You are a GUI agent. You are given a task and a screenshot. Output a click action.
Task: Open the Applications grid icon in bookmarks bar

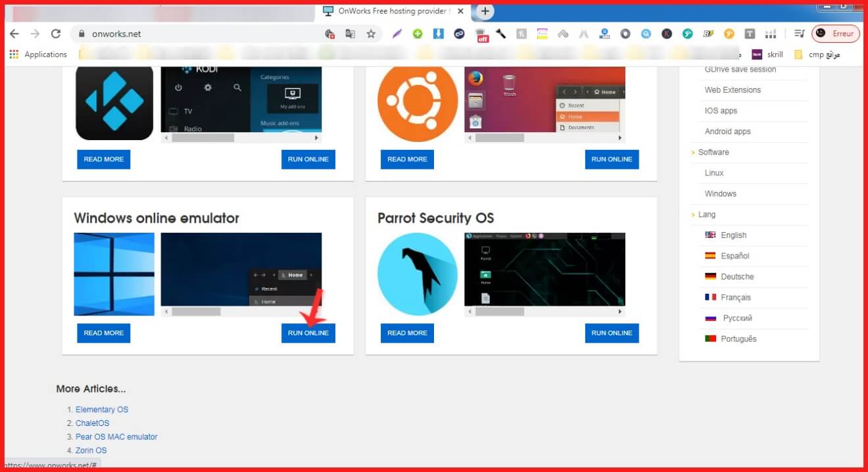coord(14,55)
